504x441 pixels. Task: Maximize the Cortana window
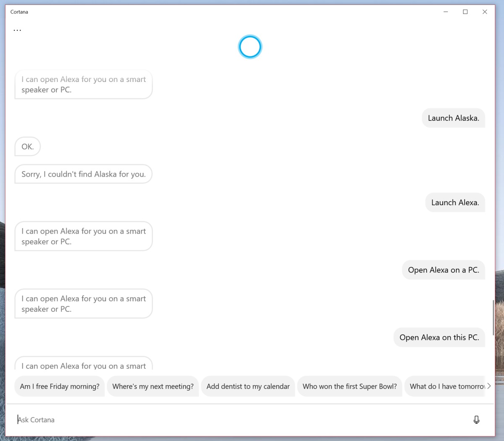coord(465,12)
